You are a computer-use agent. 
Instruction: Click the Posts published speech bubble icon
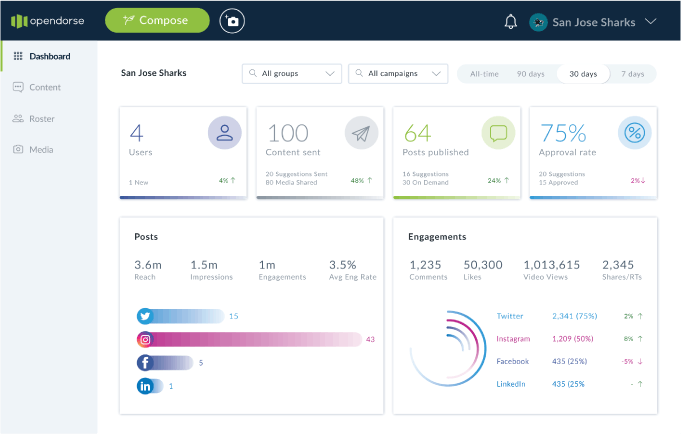(498, 133)
